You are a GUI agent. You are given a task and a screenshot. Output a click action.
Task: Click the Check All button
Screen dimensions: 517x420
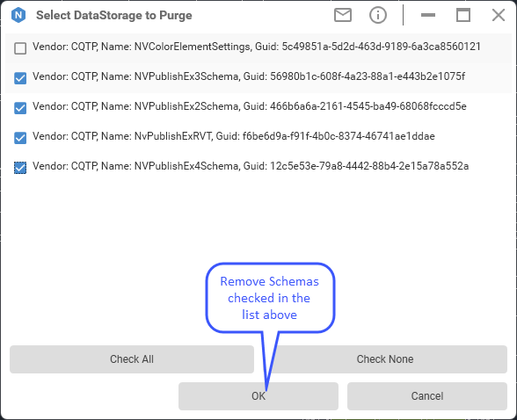click(x=132, y=359)
